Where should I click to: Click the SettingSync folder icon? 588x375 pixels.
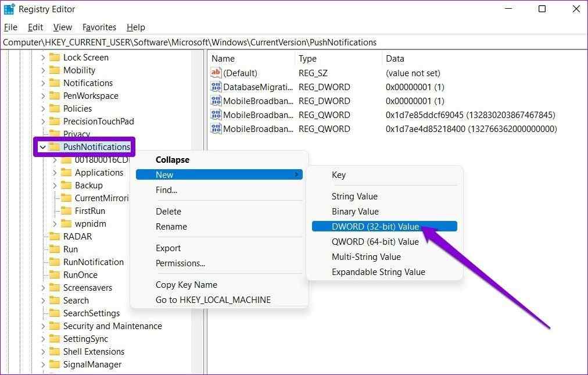click(x=55, y=338)
